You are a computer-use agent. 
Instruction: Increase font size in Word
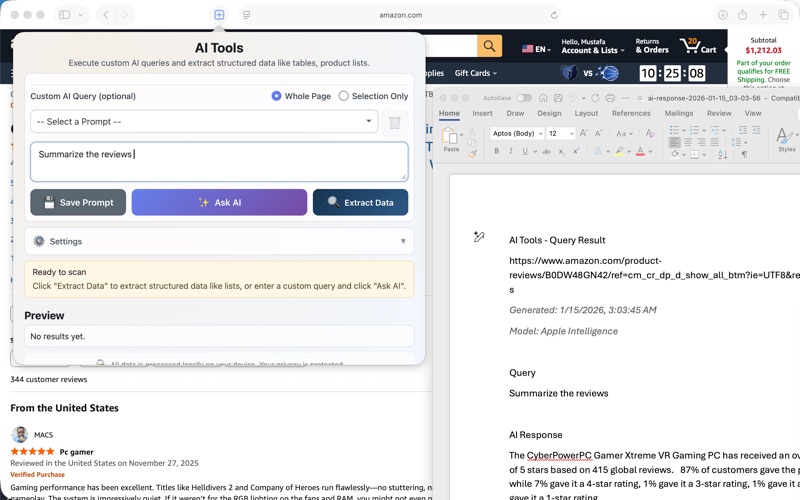[584, 133]
